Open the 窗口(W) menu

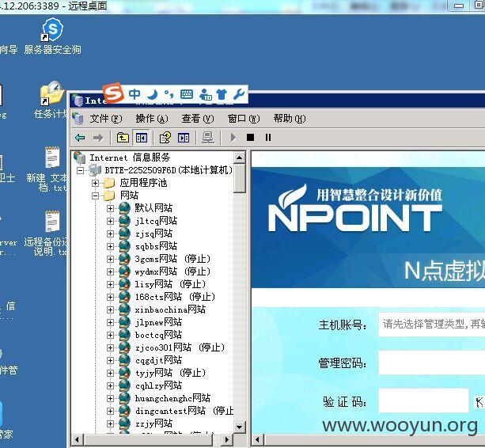pyautogui.click(x=244, y=119)
